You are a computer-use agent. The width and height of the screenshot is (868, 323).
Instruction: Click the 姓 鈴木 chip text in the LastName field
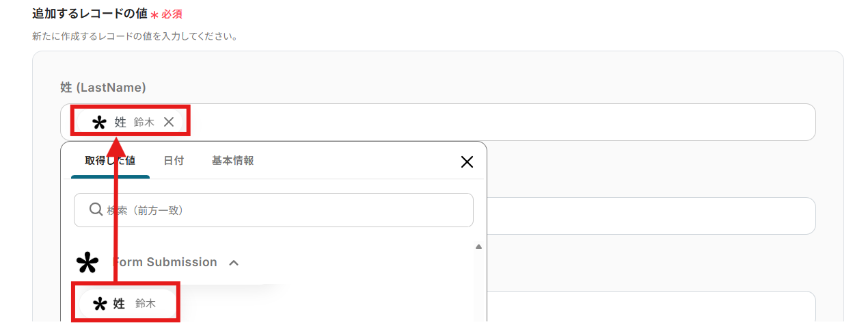(134, 122)
